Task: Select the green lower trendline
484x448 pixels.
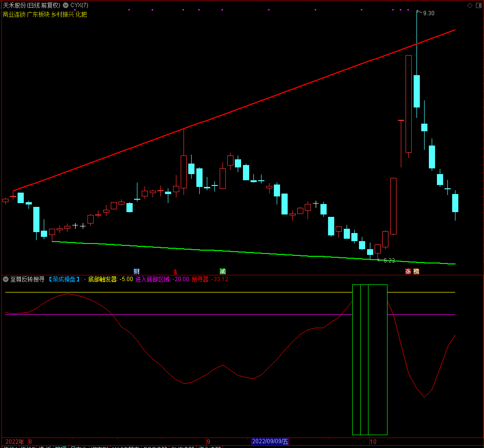Action: point(253,253)
